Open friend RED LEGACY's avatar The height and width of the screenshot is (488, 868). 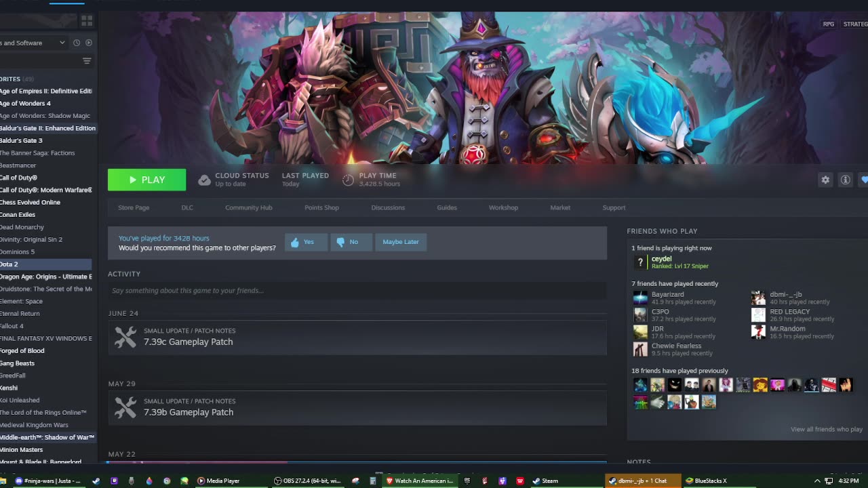click(x=758, y=315)
